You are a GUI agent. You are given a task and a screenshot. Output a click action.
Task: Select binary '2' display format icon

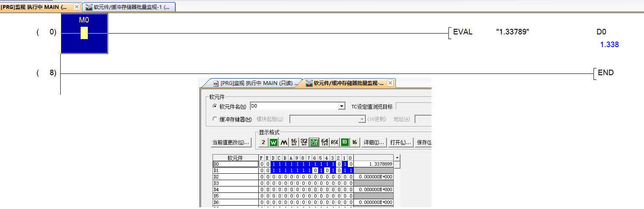[263, 142]
